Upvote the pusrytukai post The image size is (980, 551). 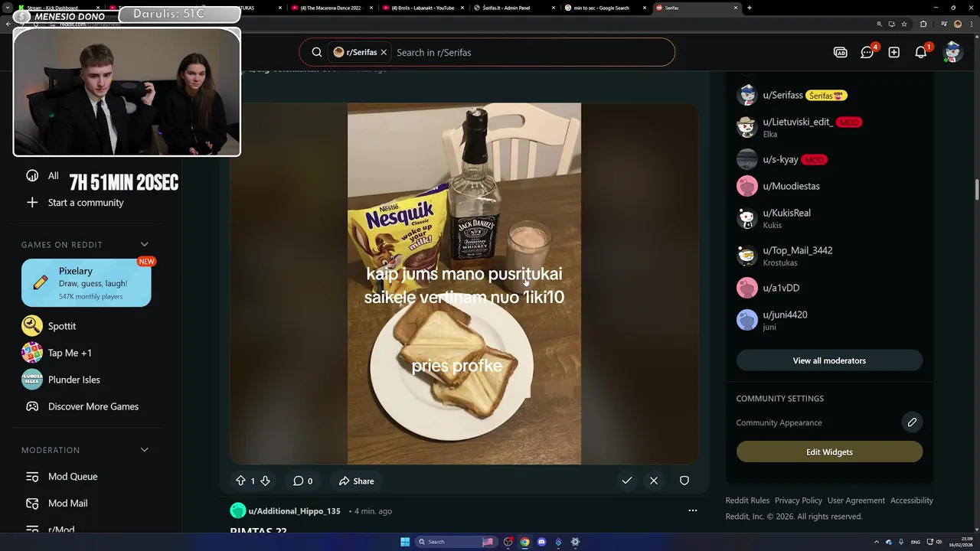(240, 481)
